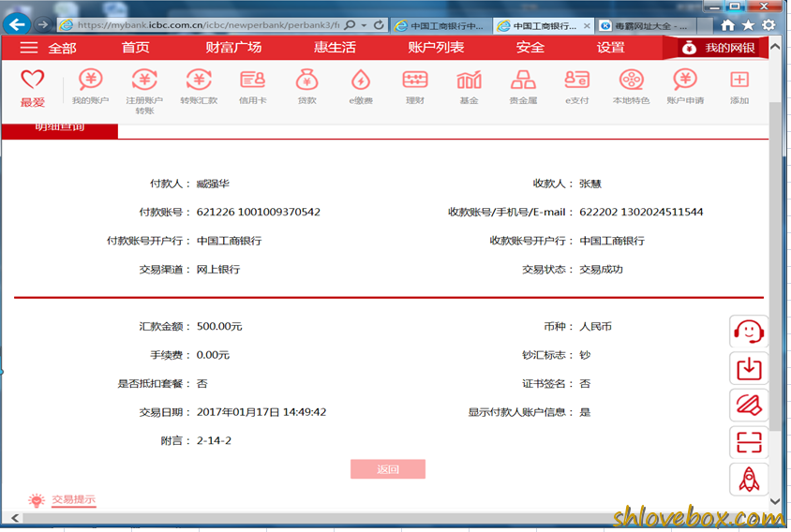Close the active 中国工商银行 browser tab
This screenshot has width=791, height=532.
coord(587,25)
